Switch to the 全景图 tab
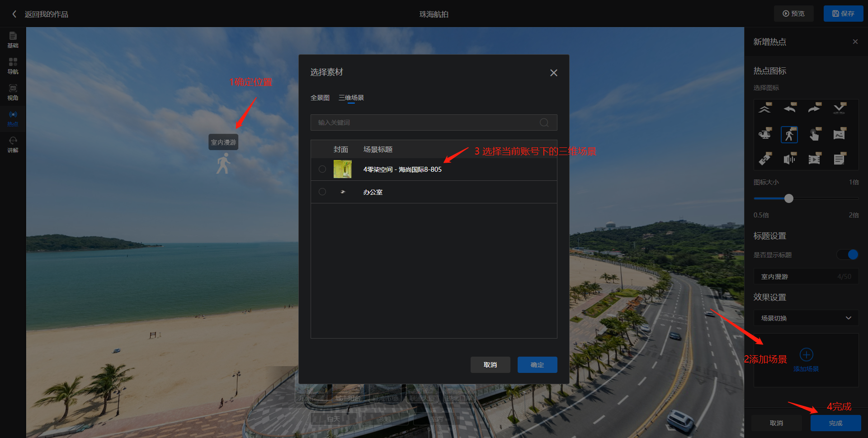 point(320,98)
